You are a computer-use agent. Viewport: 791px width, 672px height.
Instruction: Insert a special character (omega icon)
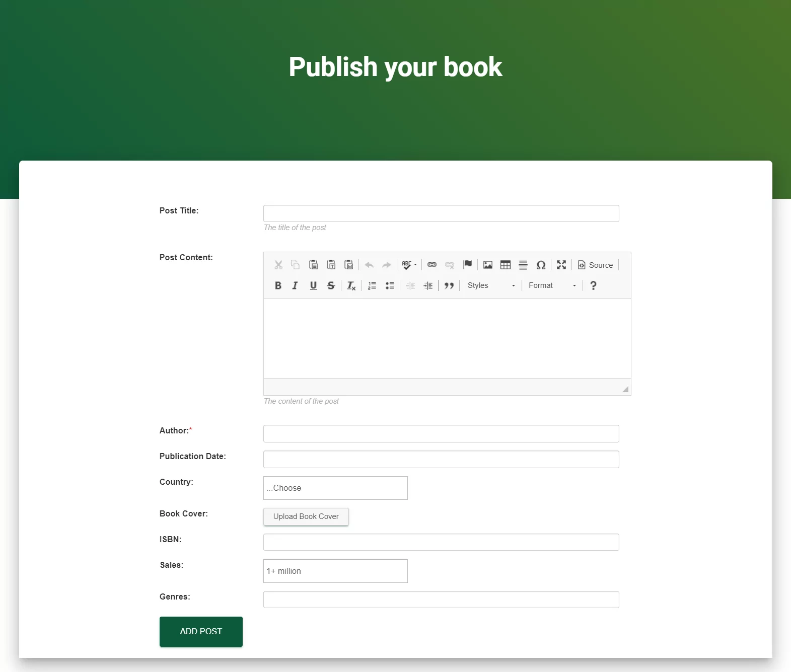click(x=541, y=265)
